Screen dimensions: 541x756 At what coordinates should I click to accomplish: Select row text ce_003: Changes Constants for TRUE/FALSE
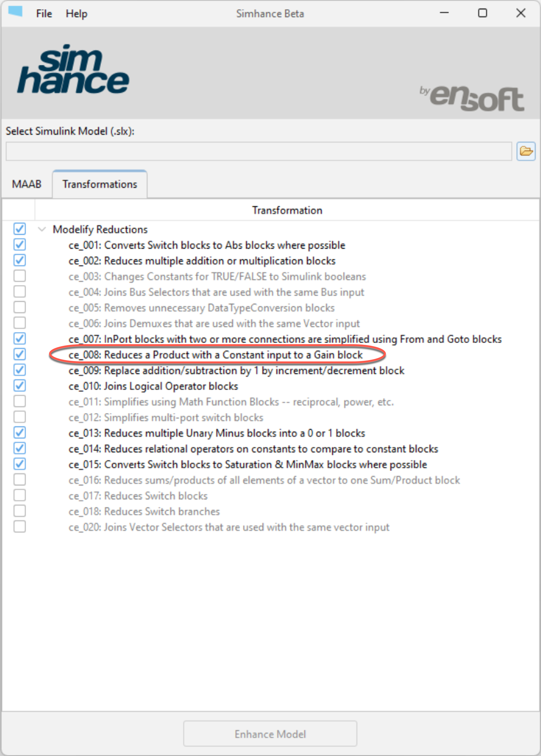pos(217,277)
